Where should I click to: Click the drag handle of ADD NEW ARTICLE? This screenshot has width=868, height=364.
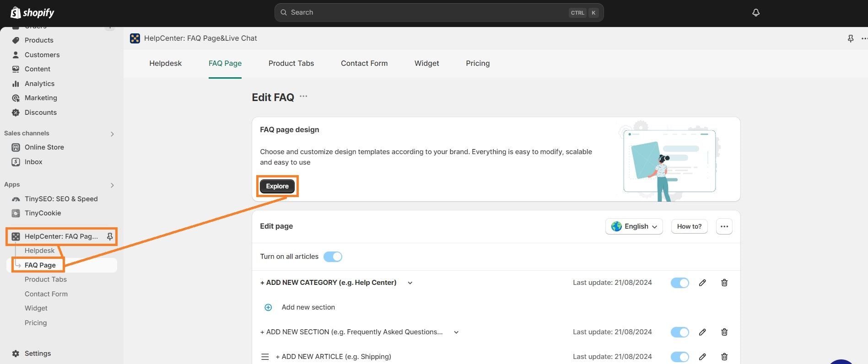[265, 357]
